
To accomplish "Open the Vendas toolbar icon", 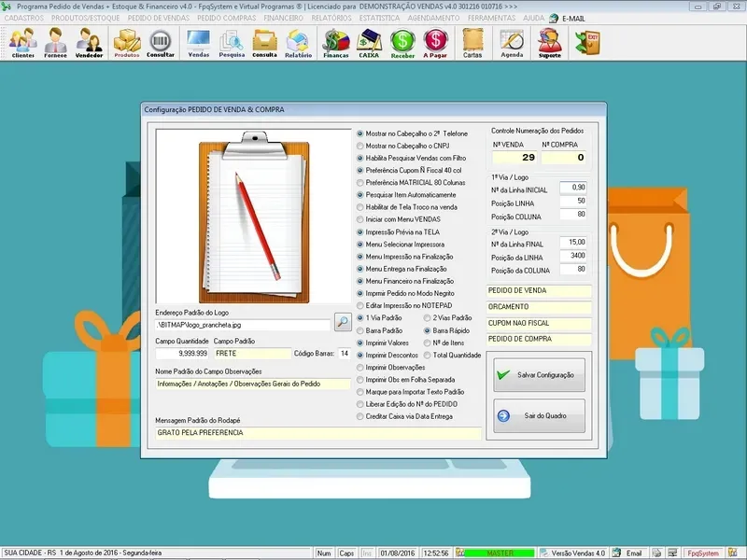I will [199, 43].
